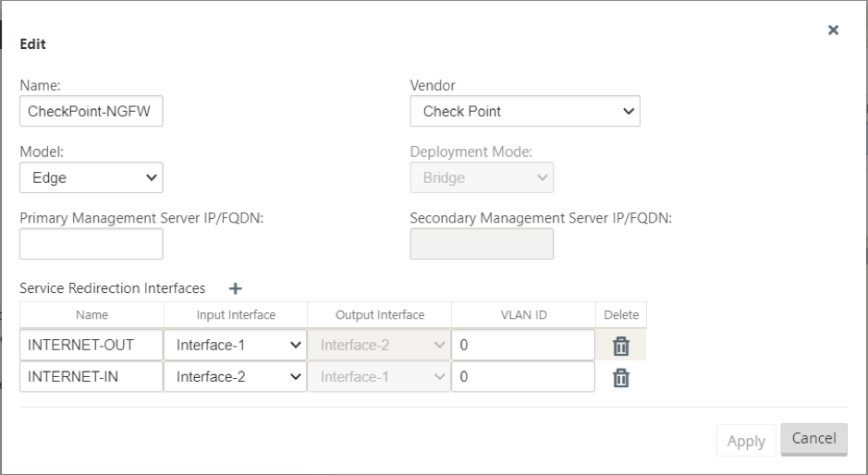Delete the INTERNET-IN interface row
868x475 pixels.
click(621, 378)
